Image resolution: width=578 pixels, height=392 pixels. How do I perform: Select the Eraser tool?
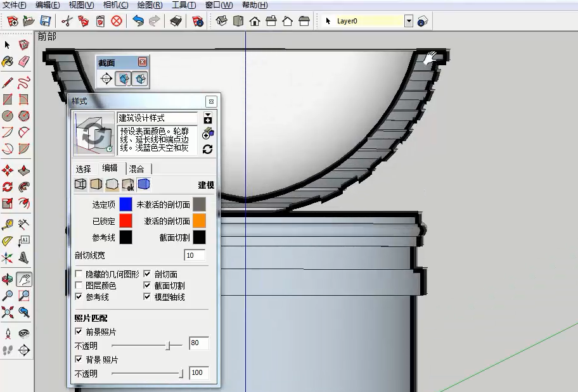[x=24, y=61]
